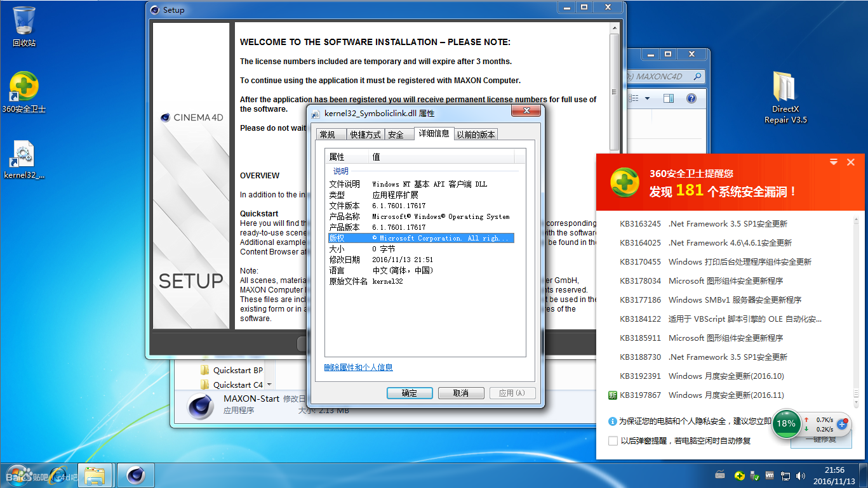Switch to the 快捷方式 tab
Image resolution: width=868 pixels, height=488 pixels.
click(x=366, y=135)
